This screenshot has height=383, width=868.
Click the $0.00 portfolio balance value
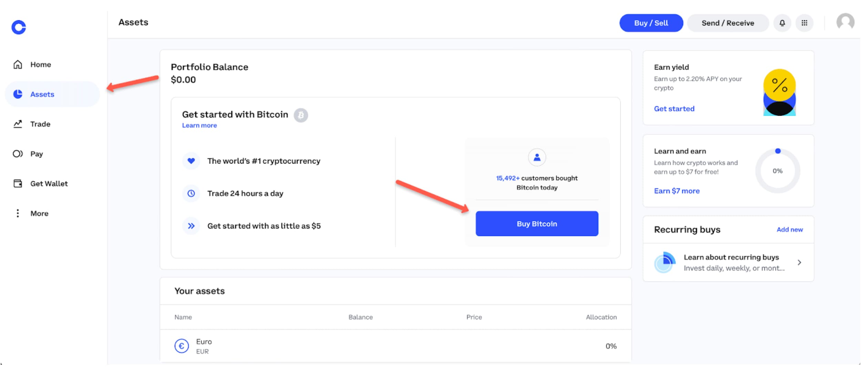(183, 80)
